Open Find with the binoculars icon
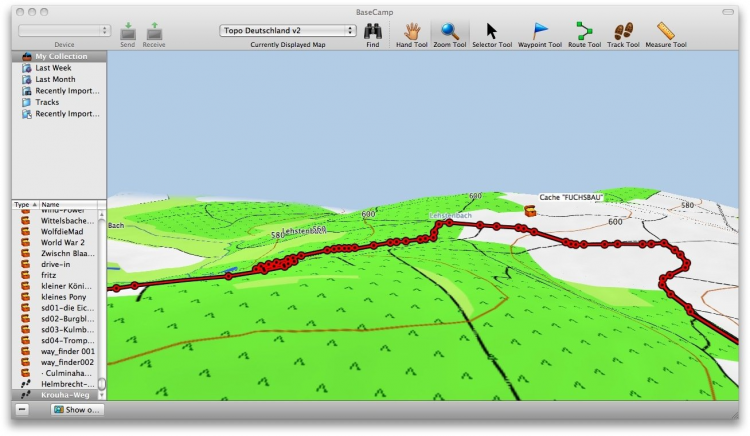 point(373,35)
